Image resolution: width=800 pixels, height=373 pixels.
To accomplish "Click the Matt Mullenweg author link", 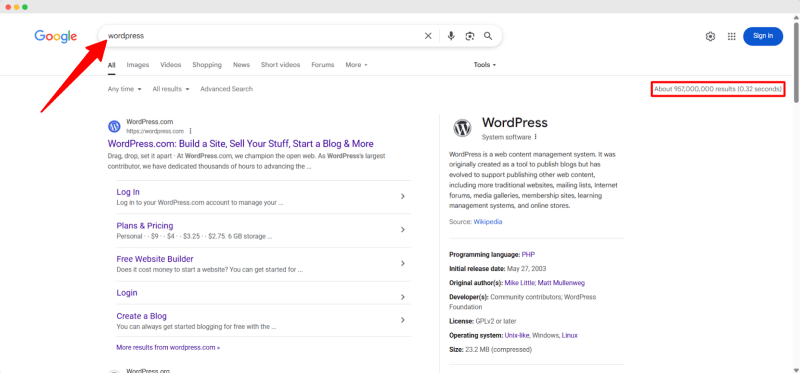I will (x=561, y=283).
